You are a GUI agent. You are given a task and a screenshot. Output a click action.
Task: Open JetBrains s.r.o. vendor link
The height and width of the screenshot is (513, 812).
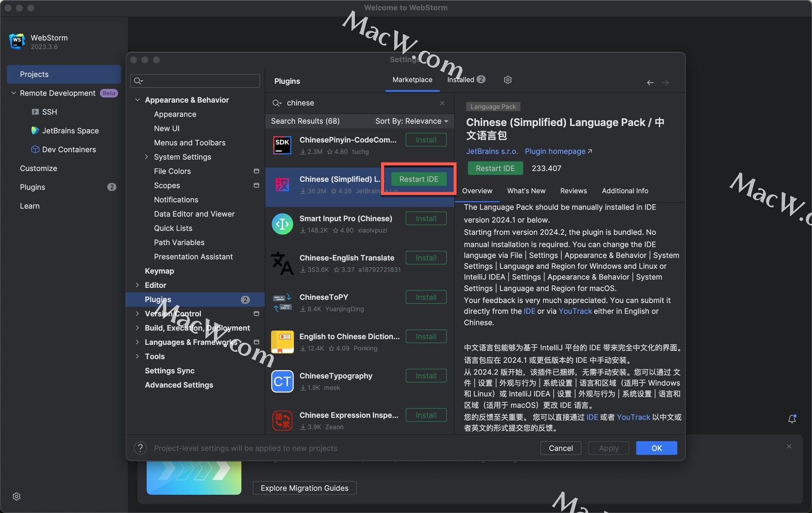pos(492,151)
